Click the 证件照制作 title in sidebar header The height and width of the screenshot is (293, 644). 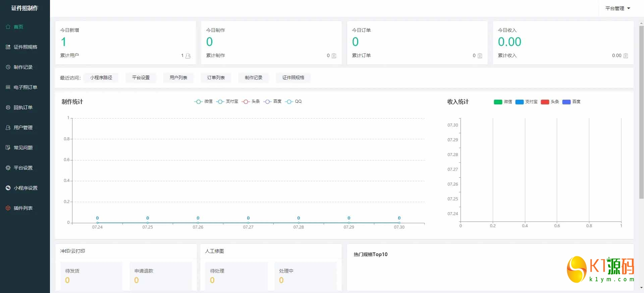pos(25,8)
